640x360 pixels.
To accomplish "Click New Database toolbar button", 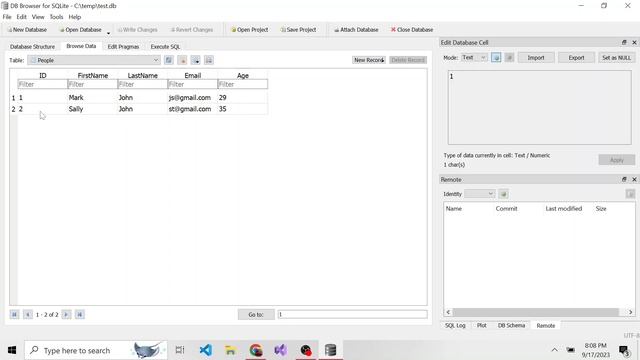I will (27, 30).
